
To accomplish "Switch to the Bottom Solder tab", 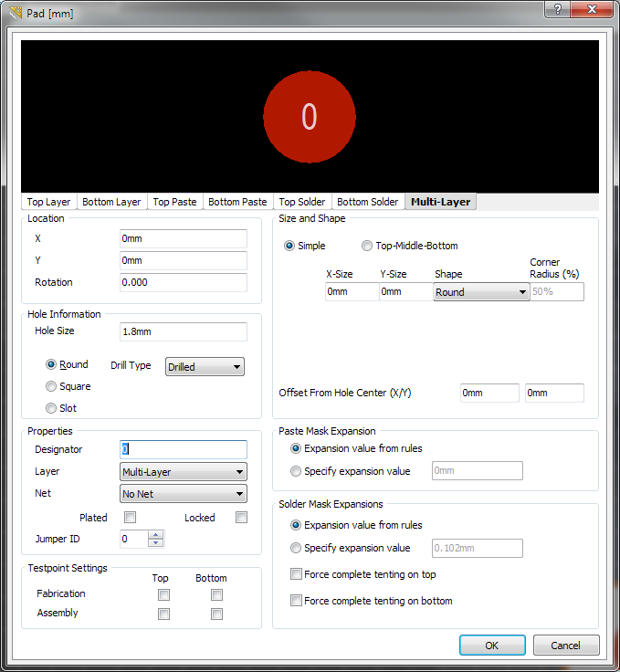I will click(x=367, y=202).
